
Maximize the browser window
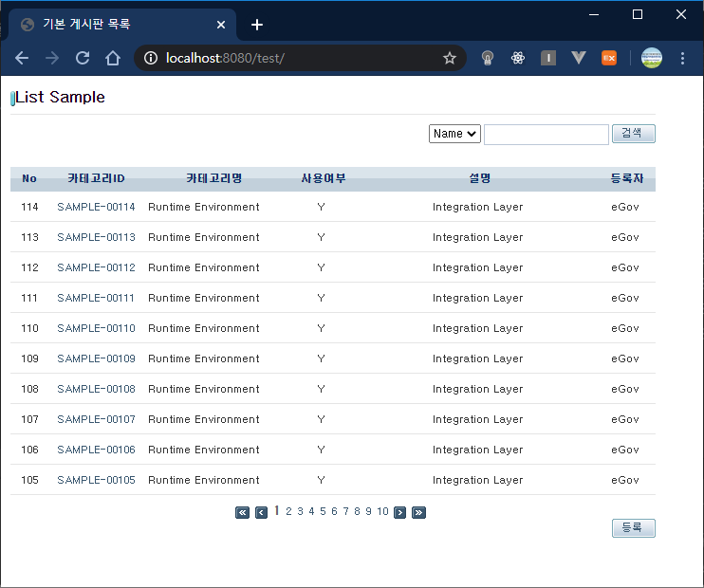(637, 15)
